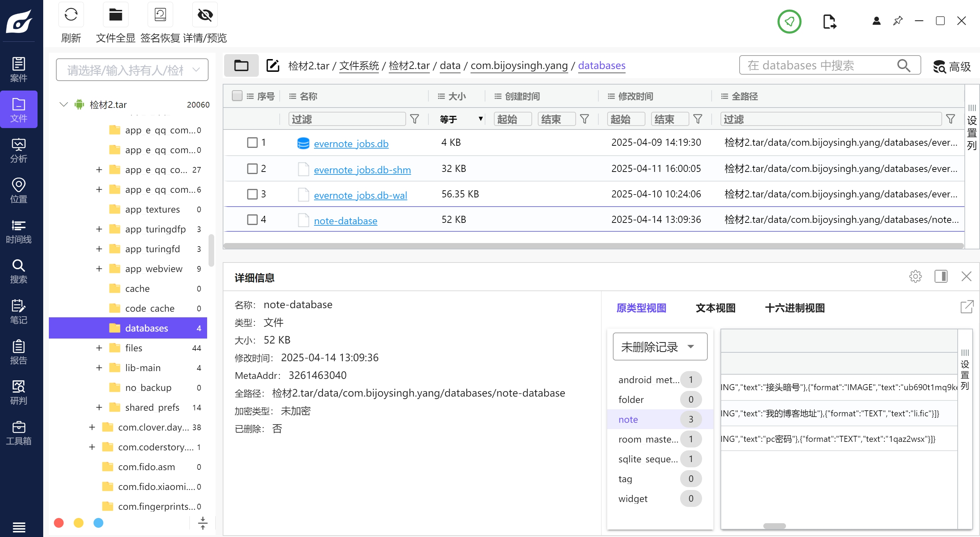
Task: Open the 案件 sidebar section
Action: coord(19,70)
